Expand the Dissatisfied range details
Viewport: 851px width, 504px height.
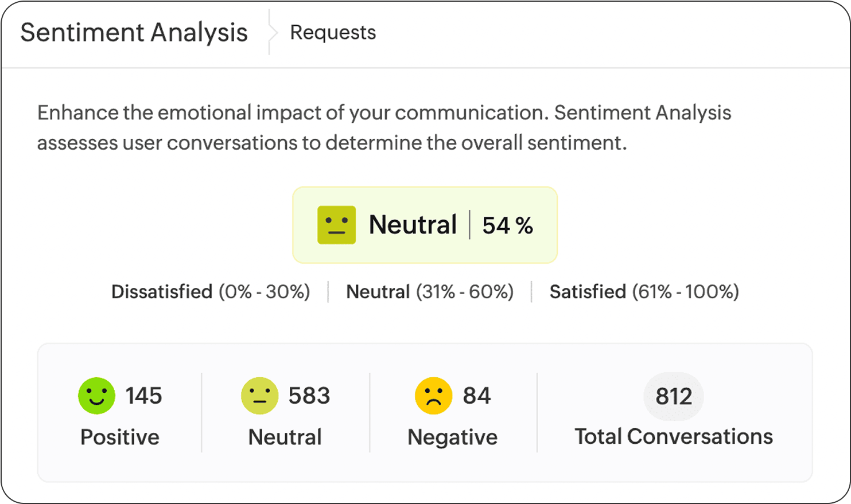point(210,292)
